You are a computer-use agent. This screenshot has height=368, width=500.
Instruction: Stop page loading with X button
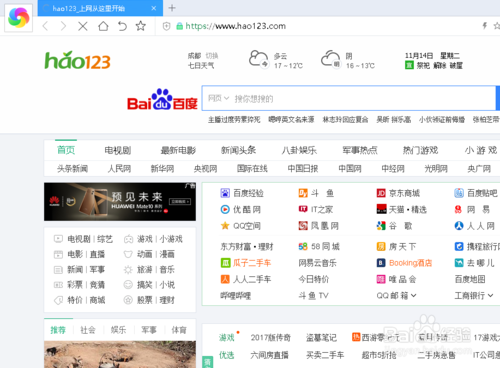click(83, 26)
